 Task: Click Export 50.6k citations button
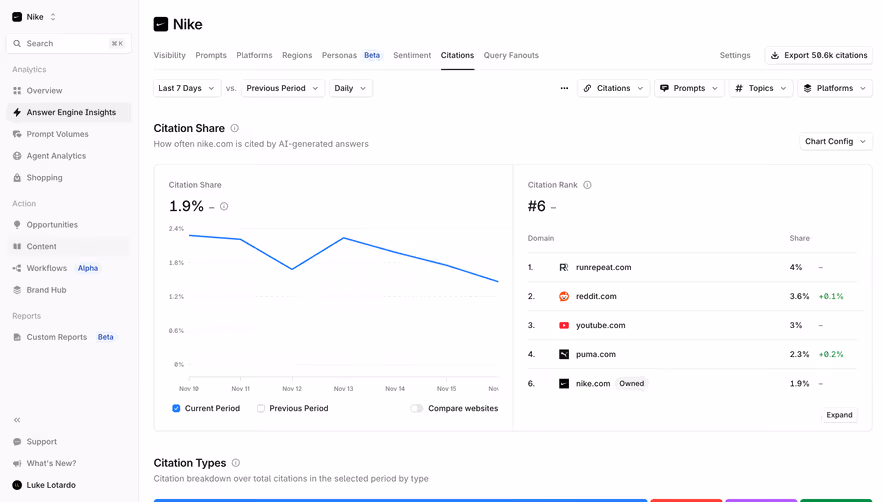pyautogui.click(x=819, y=55)
